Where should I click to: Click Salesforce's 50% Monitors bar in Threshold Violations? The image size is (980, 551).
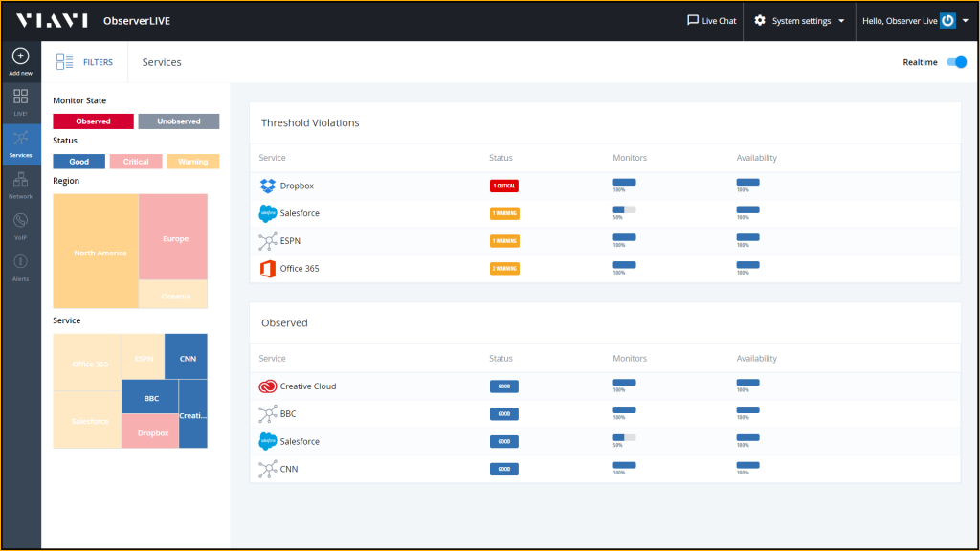click(624, 209)
